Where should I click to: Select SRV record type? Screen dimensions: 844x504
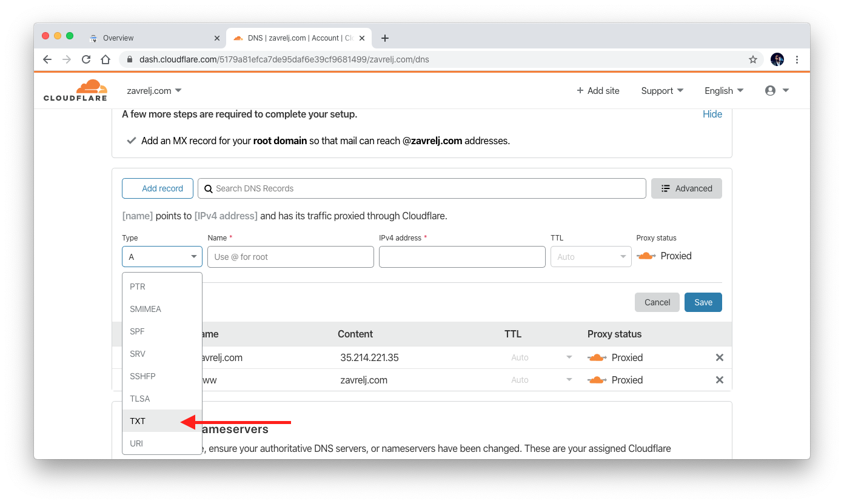tap(162, 354)
